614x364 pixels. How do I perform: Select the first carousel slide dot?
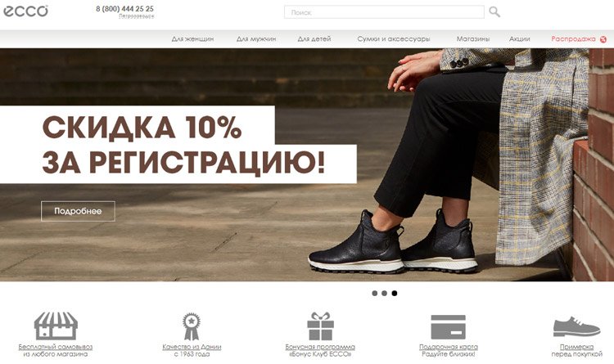click(375, 293)
